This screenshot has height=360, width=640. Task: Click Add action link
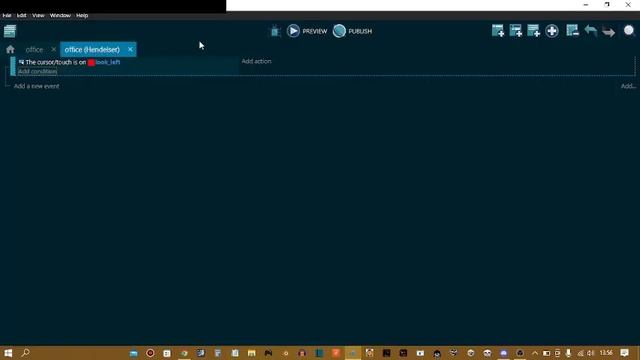click(256, 61)
